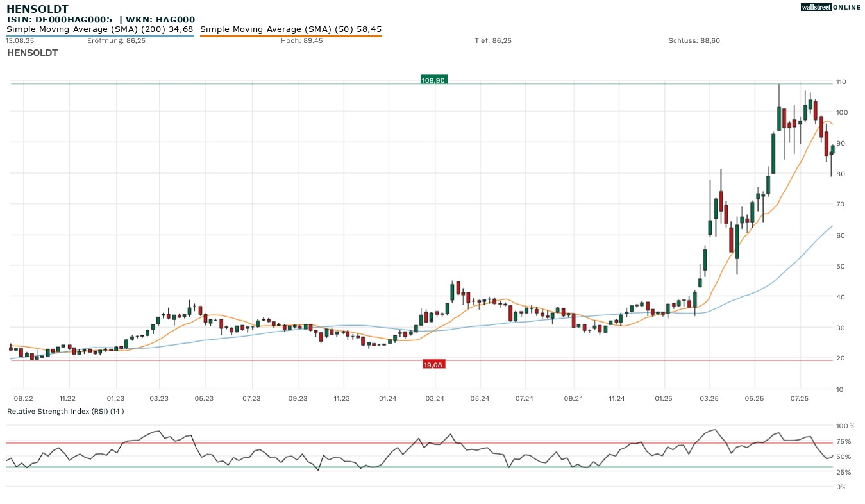Click the RSI 75% axis label

coord(844,441)
